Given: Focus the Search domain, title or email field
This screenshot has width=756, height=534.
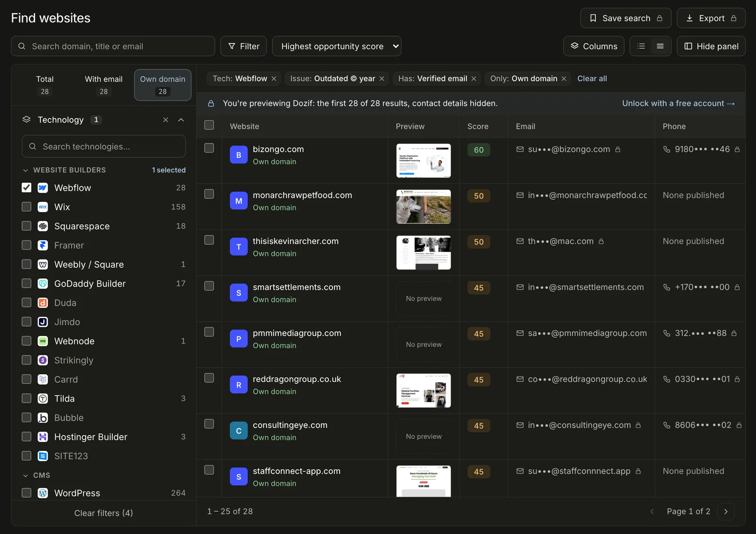Looking at the screenshot, I should click(113, 46).
